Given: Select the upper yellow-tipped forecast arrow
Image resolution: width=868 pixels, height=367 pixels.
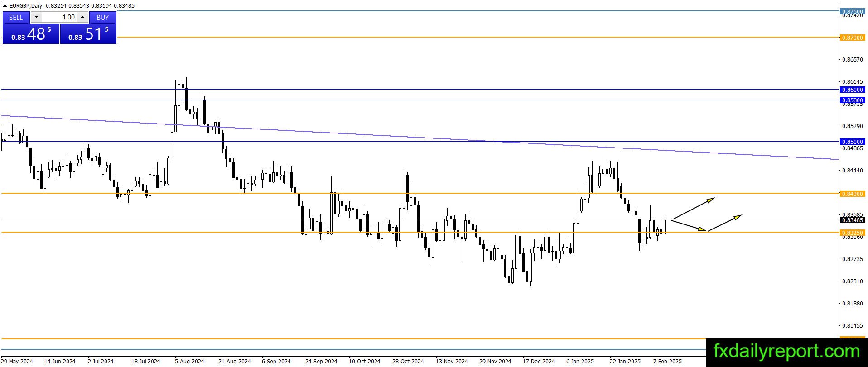Looking at the screenshot, I should click(693, 209).
